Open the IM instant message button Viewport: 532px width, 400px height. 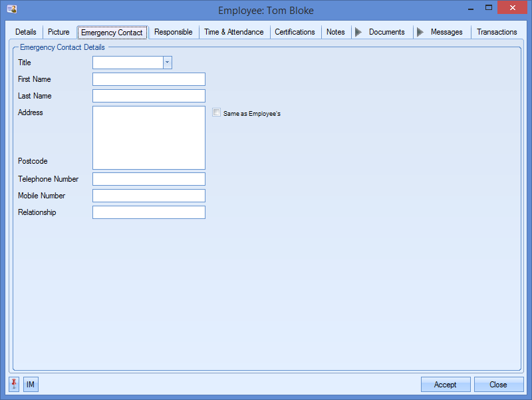point(31,384)
